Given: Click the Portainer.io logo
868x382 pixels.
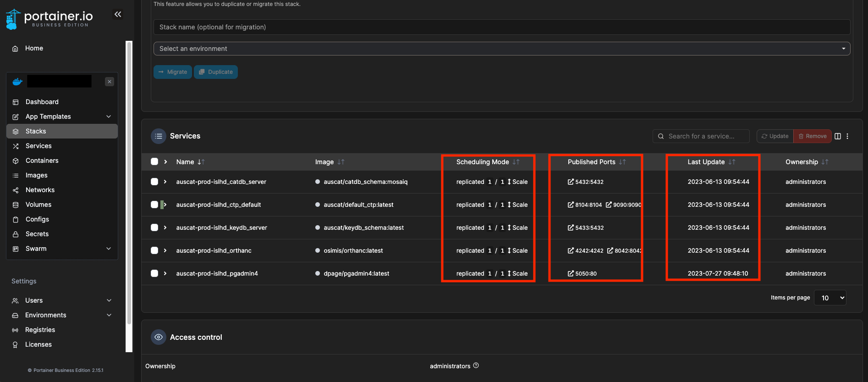Looking at the screenshot, I should (49, 19).
